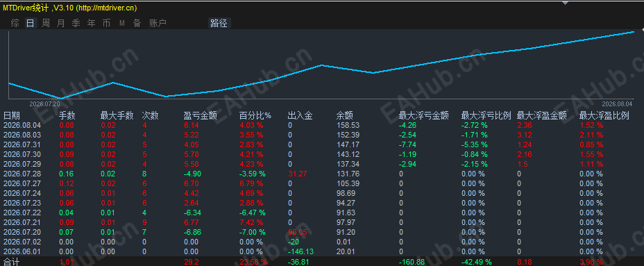Click the 日期 column header
Screen dimensions: 644x266
point(12,115)
